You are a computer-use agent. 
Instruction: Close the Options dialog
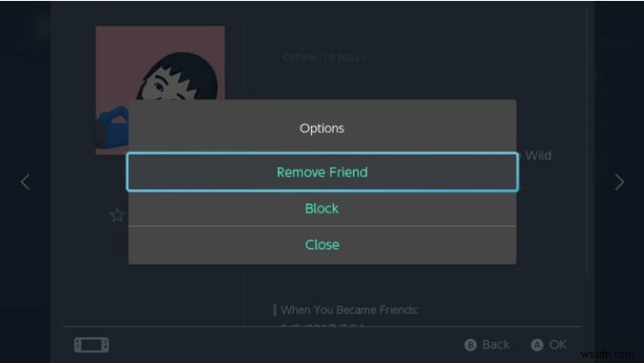322,244
